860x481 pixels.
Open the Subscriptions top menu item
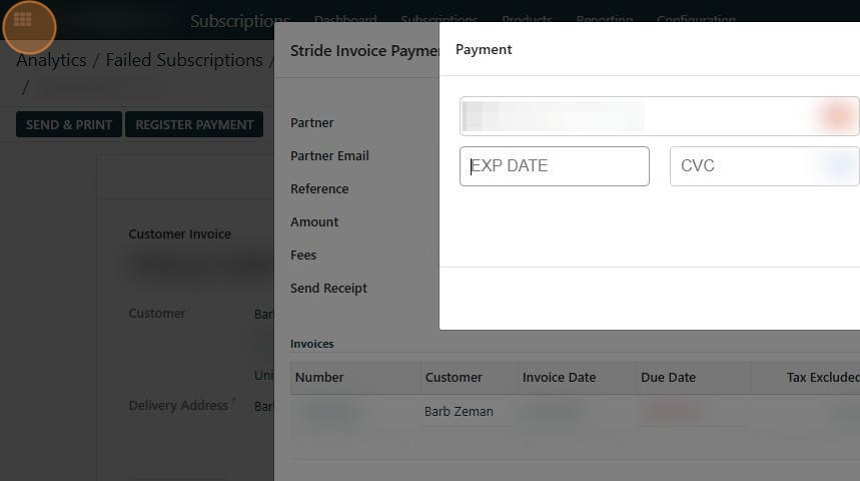439,20
